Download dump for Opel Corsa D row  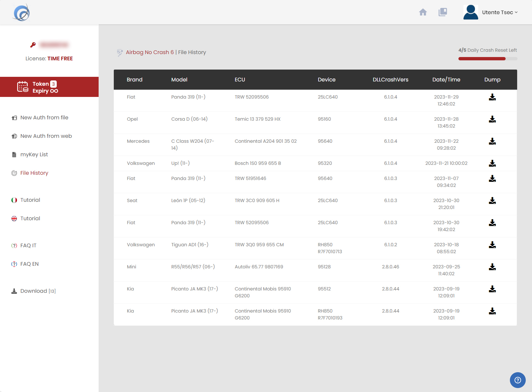[492, 119]
